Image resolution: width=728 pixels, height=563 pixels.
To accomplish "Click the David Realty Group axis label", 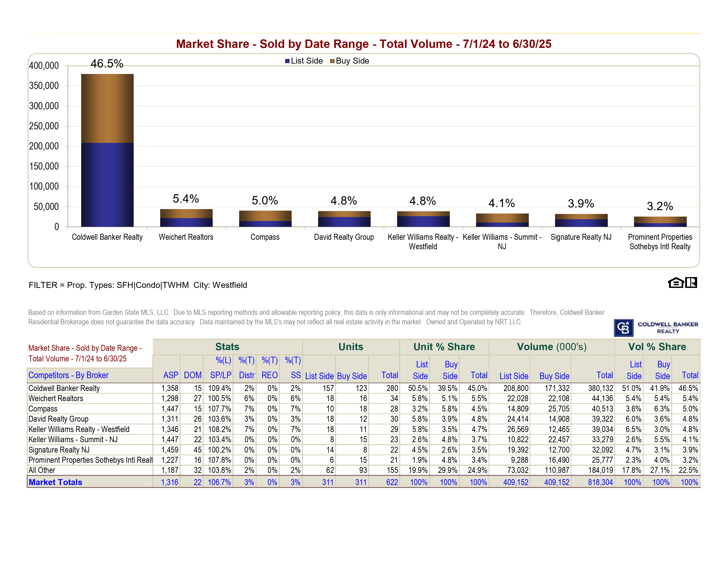I will [x=344, y=237].
